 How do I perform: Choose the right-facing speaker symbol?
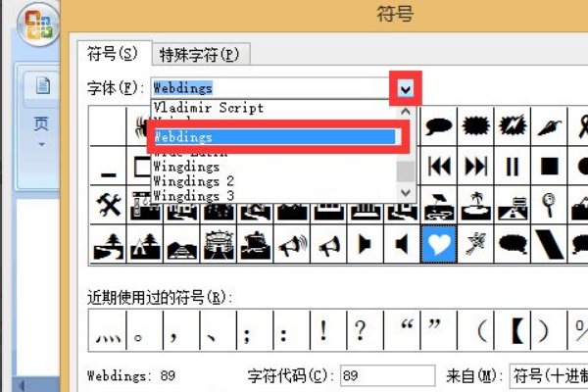point(366,245)
